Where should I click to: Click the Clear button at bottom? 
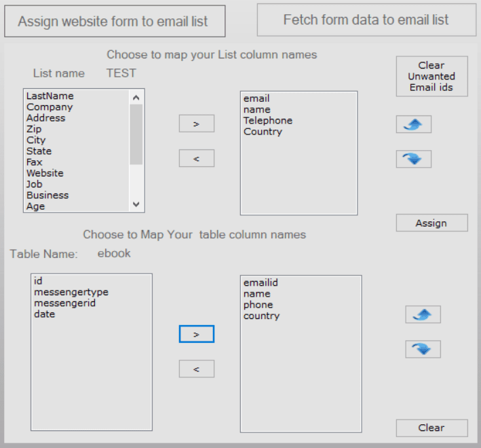(x=432, y=428)
